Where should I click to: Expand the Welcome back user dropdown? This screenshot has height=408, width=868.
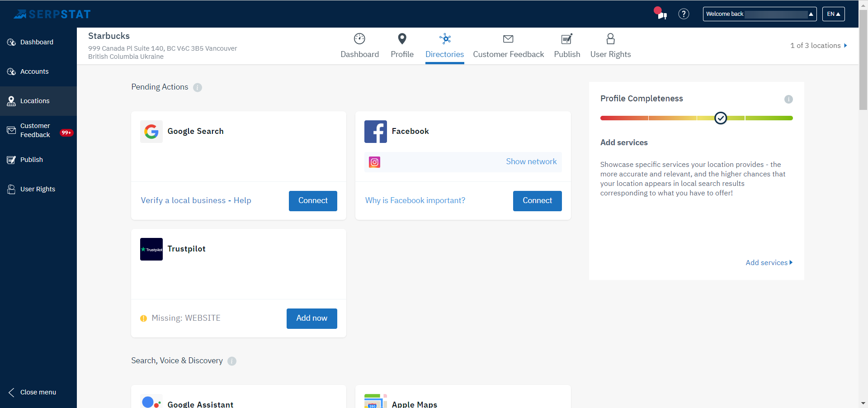[759, 14]
